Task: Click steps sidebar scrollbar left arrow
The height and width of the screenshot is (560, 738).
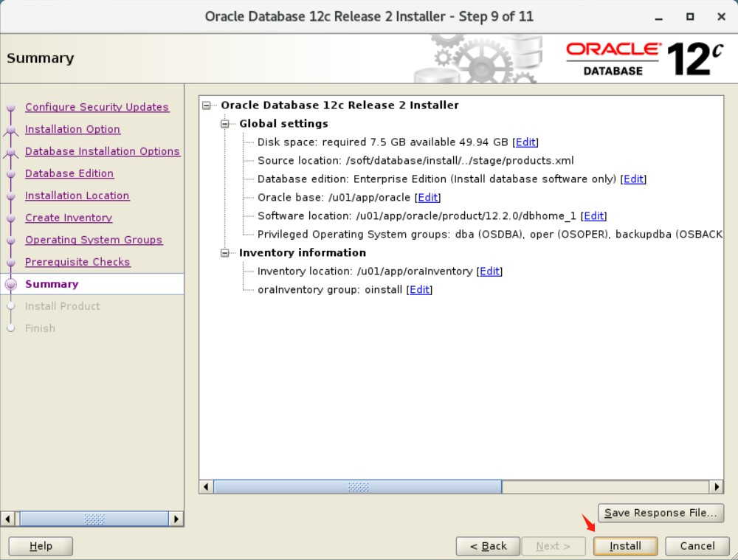Action: point(7,519)
